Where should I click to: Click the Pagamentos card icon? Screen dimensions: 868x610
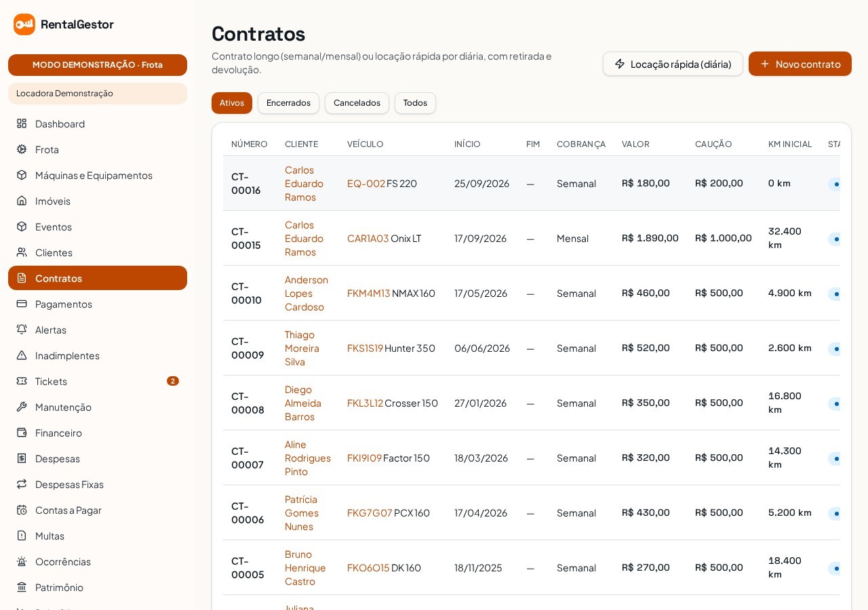(x=22, y=304)
